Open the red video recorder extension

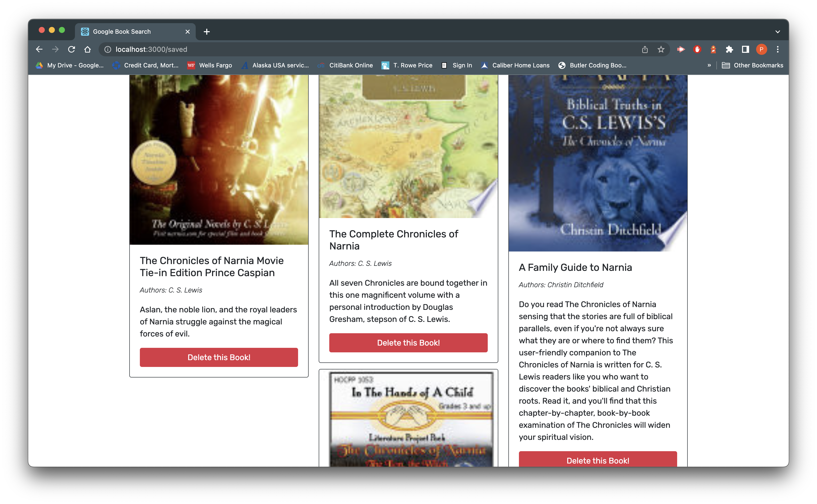[x=681, y=49]
